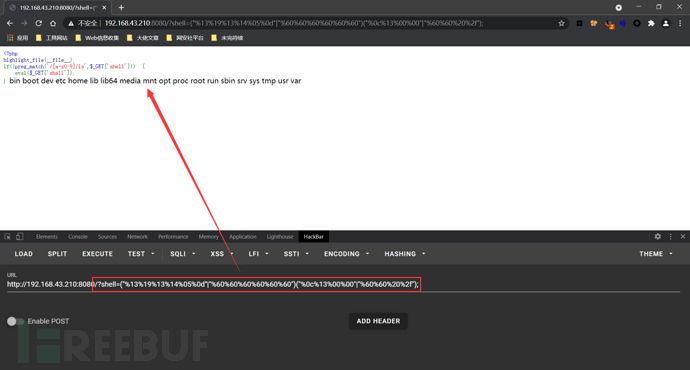The image size is (690, 370).
Task: Open DevTools settings gear icon
Action: pos(657,237)
